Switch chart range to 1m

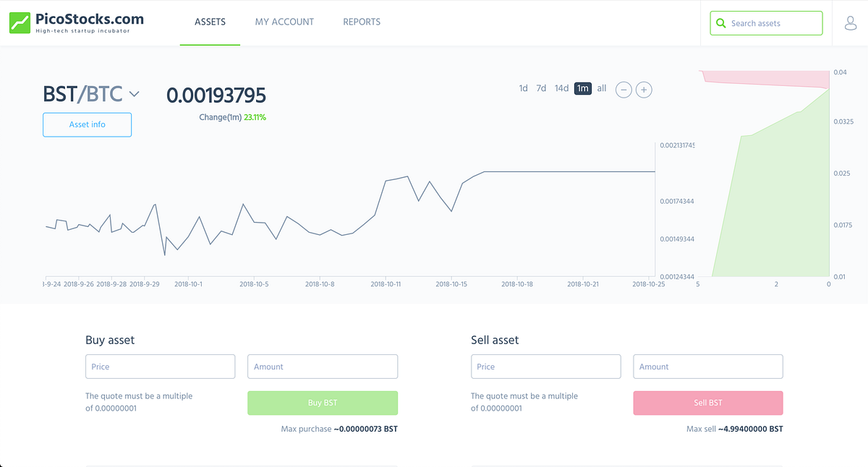pos(583,89)
